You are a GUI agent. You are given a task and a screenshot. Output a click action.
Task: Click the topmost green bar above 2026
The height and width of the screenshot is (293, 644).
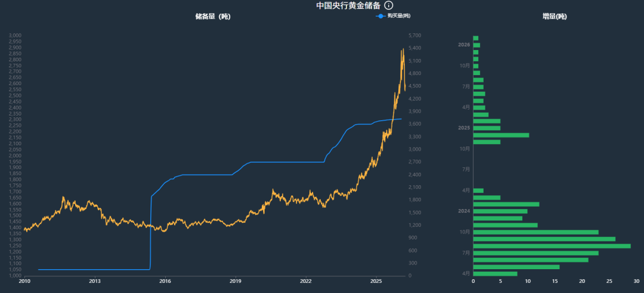click(475, 38)
